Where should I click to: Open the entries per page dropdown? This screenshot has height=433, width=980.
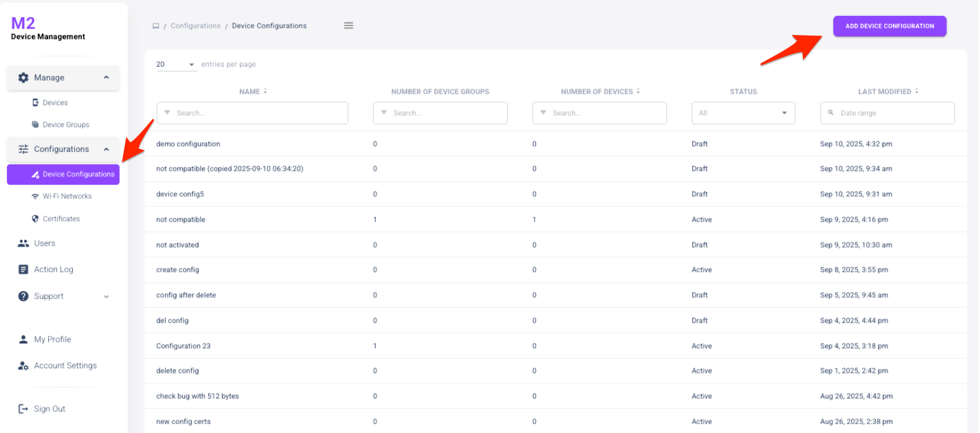click(x=176, y=65)
